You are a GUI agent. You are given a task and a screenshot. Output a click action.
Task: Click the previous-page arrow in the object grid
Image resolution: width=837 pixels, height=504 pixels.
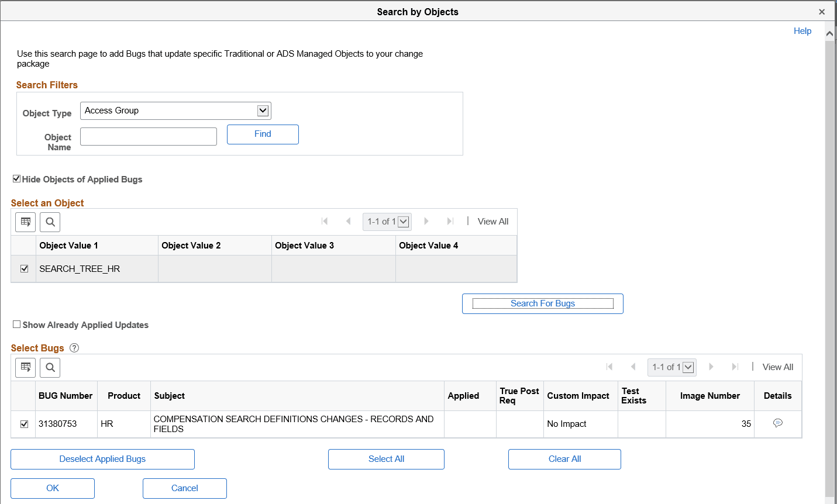coord(349,221)
